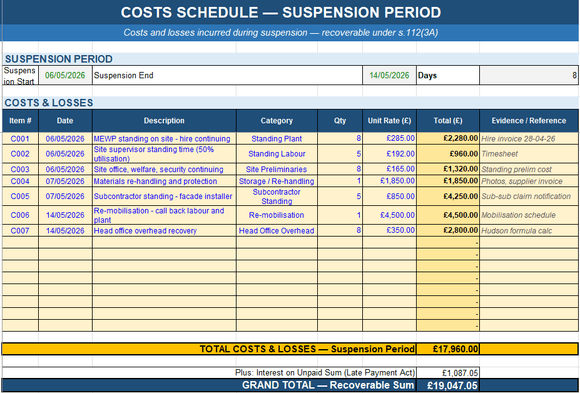Click the Evidence / Reference column header
Viewport: 580px width, 393px height.
[529, 121]
